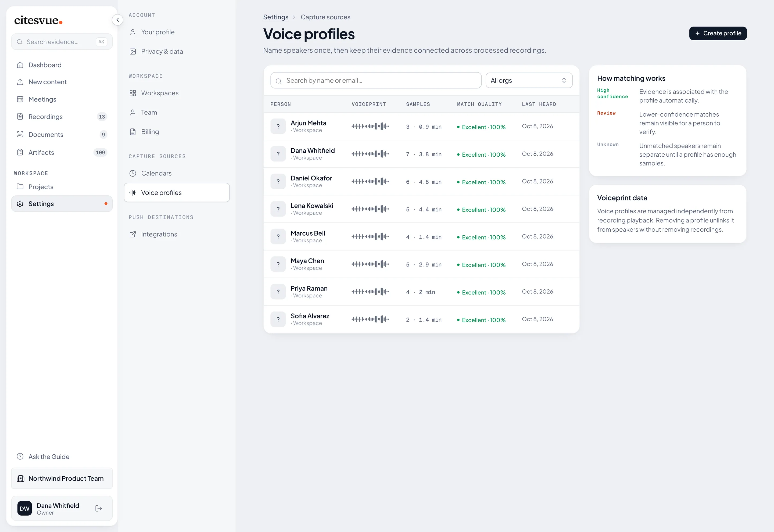Click the Artifacts count badge 109

click(x=100, y=152)
